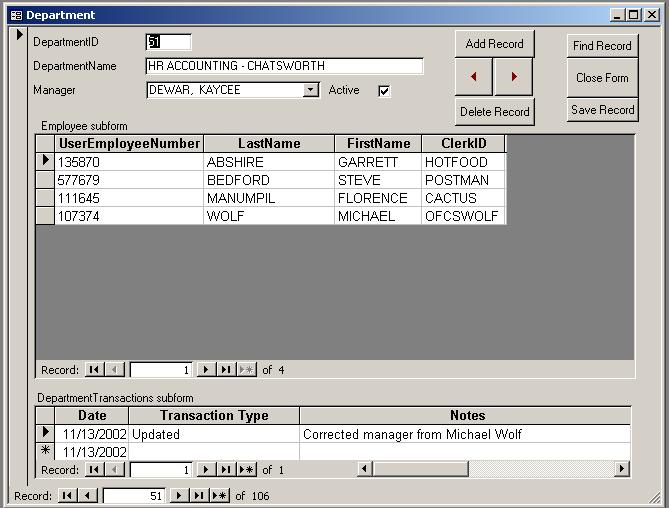Go to next department in main navigator
This screenshot has height=508, width=669.
179,496
